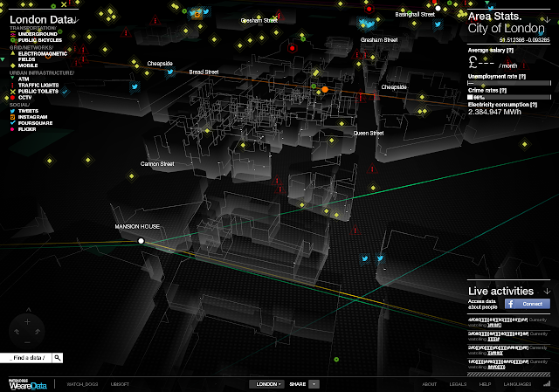Open the LEGALS page
The image size is (559, 392).
point(458,384)
